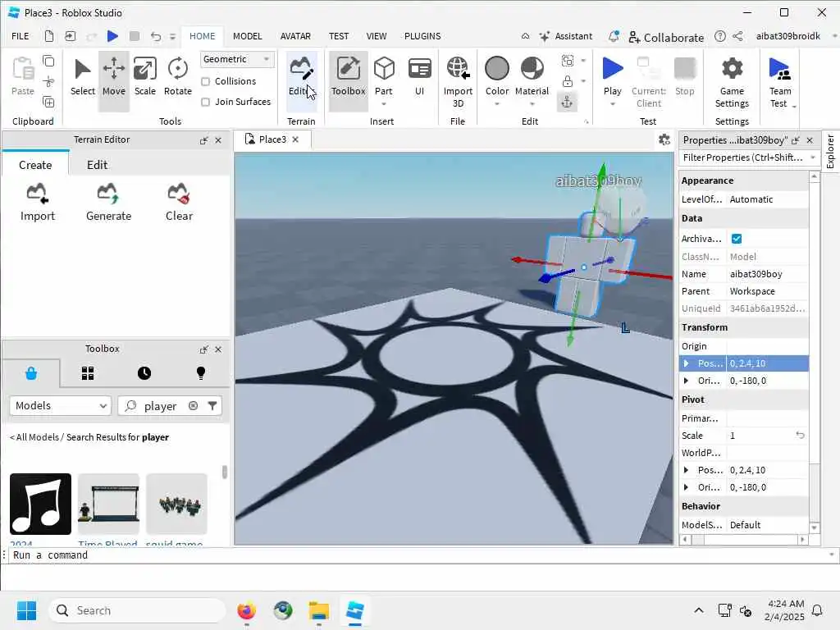Click Generate terrain icon
The height and width of the screenshot is (630, 840).
(109, 203)
